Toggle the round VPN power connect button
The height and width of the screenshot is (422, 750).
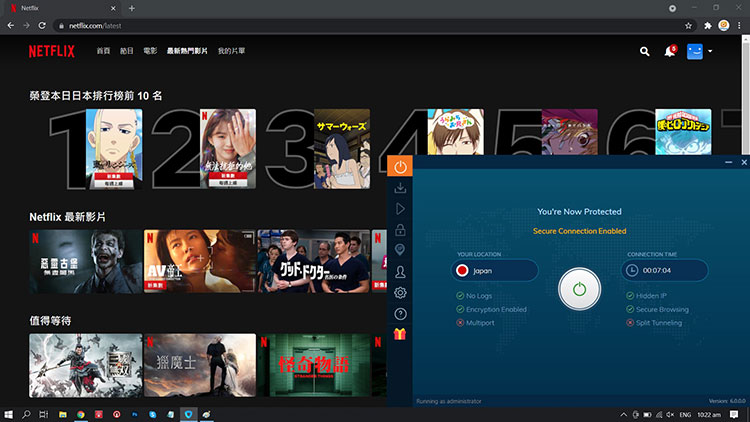(x=579, y=289)
